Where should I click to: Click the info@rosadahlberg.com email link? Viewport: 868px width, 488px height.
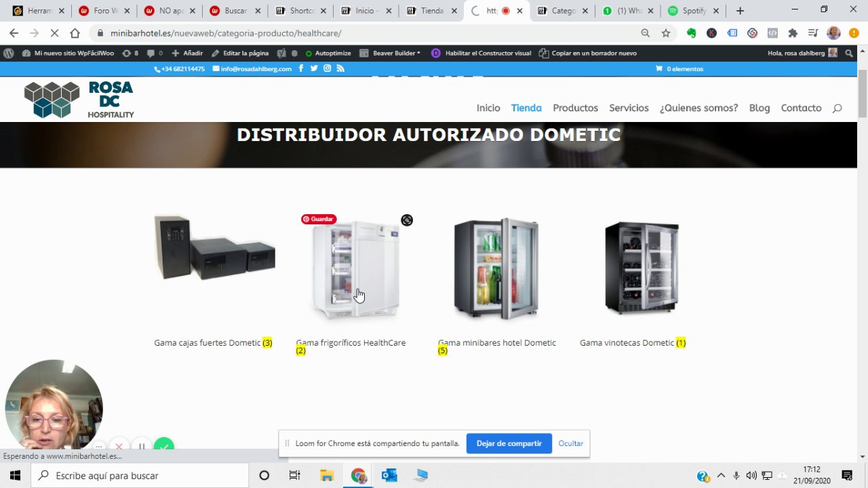coord(252,68)
